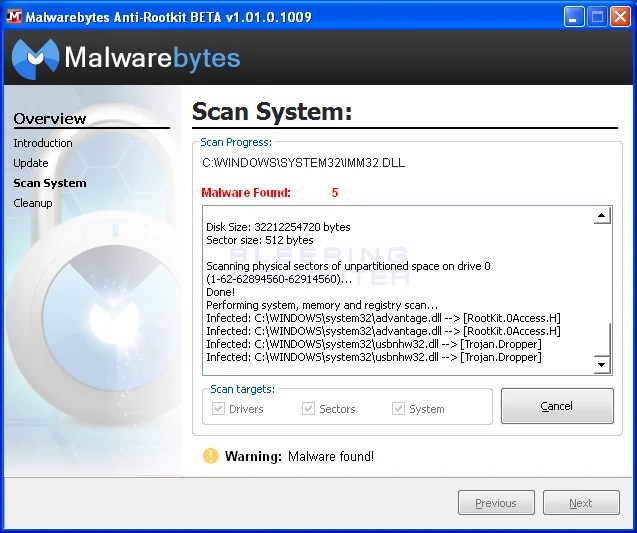Select the Scan System step
The image size is (637, 533).
(50, 183)
